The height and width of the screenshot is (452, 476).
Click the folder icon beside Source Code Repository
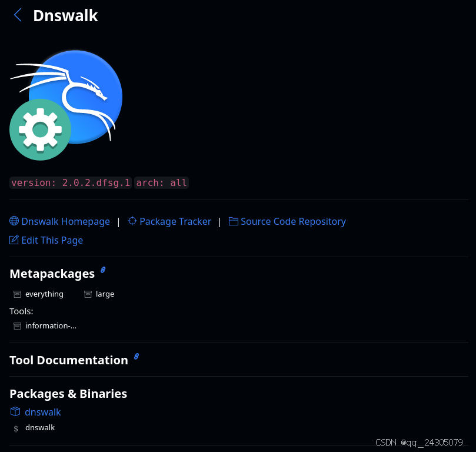[233, 221]
